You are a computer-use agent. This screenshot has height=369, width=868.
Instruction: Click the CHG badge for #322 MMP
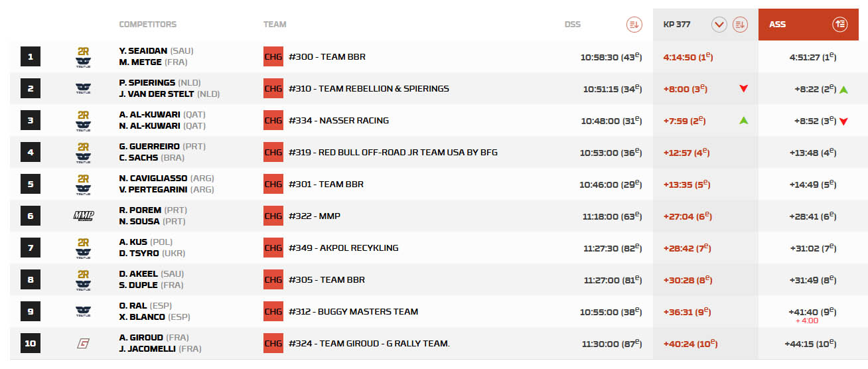(273, 216)
